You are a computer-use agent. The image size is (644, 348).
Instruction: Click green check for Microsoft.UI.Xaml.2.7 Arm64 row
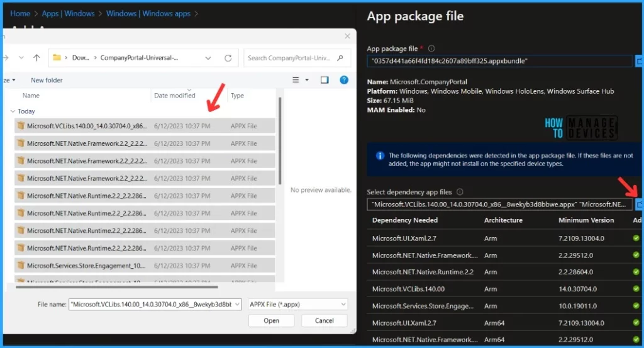(x=636, y=323)
